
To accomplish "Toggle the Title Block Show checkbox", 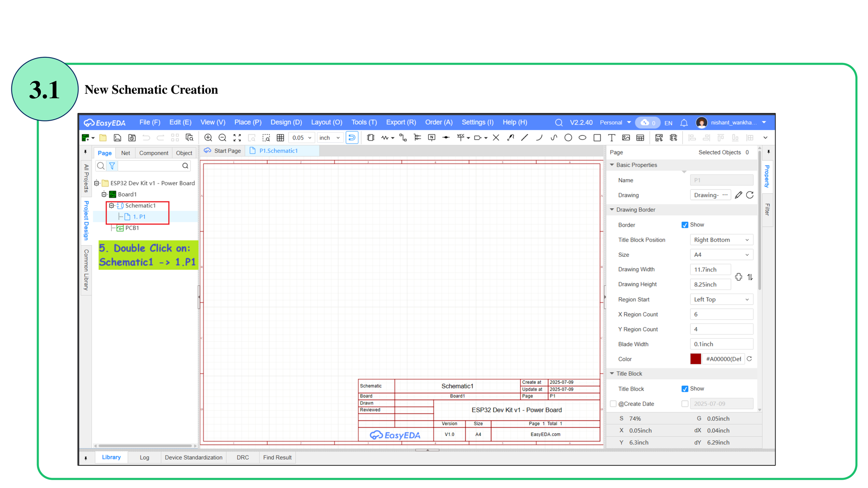I will click(x=685, y=389).
